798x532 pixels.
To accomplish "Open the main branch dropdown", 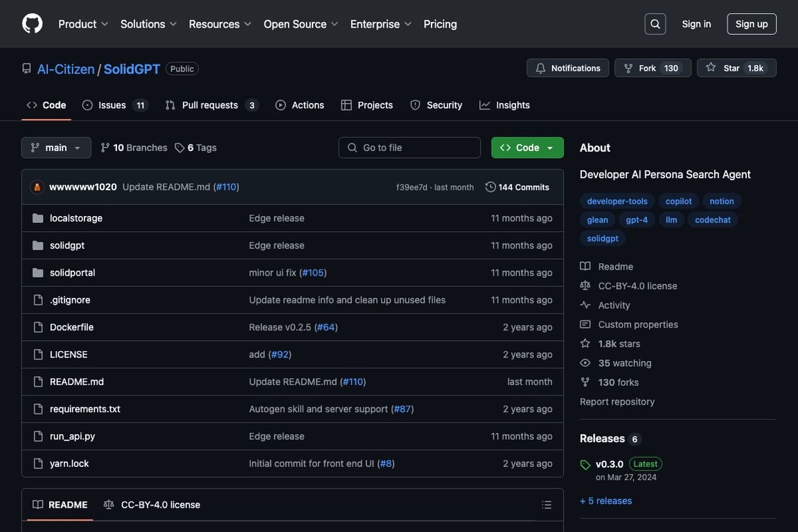I will pos(56,148).
